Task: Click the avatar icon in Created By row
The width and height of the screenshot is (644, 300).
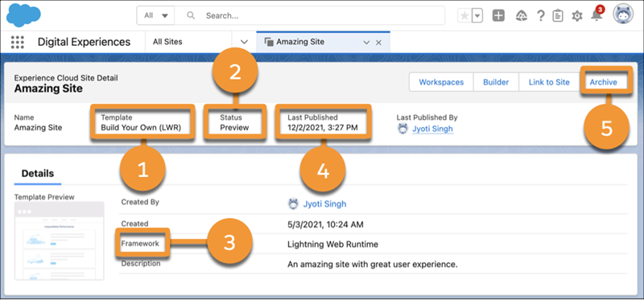Action: pos(293,203)
